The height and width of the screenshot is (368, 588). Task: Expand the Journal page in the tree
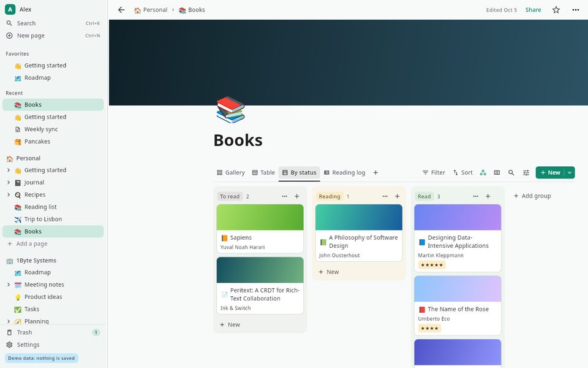[x=9, y=183]
